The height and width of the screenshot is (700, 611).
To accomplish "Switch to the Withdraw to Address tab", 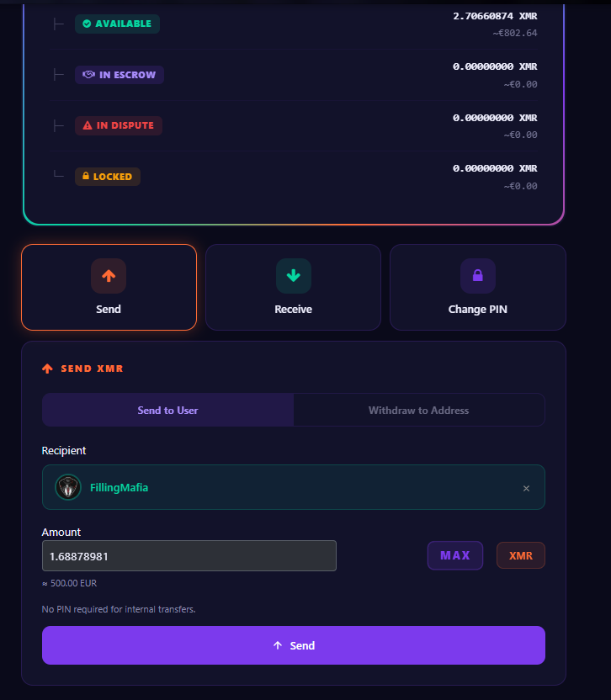I will [x=419, y=410].
